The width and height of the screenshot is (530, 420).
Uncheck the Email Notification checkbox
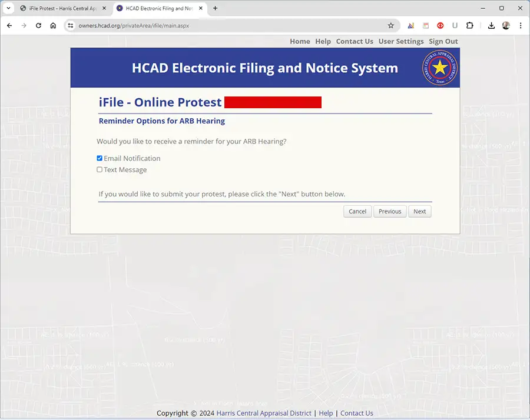click(100, 158)
